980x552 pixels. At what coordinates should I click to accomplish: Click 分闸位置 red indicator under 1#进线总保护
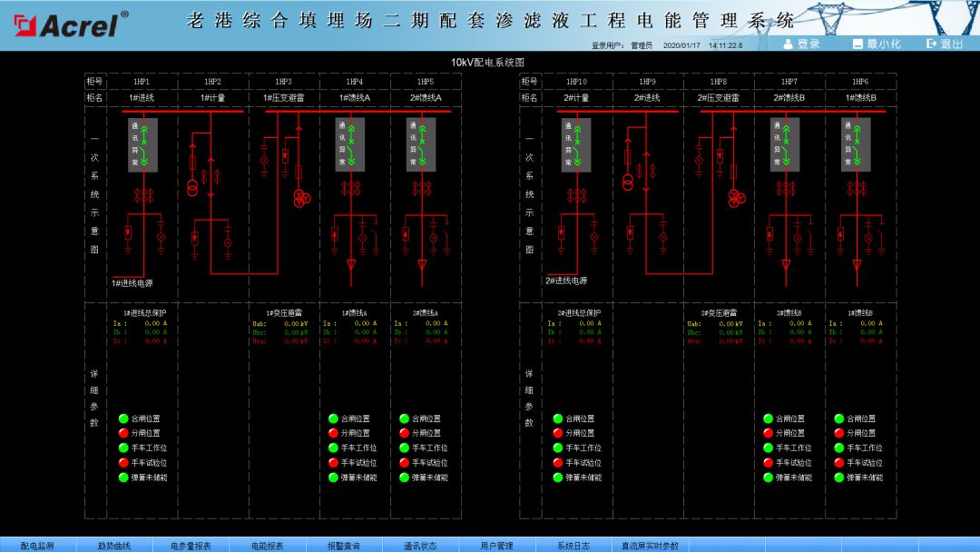click(123, 432)
